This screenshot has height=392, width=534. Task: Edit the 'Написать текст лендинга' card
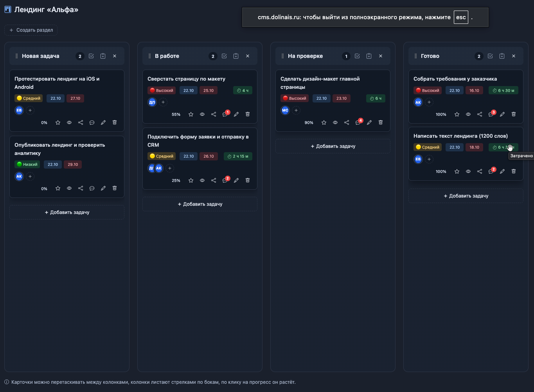(502, 171)
